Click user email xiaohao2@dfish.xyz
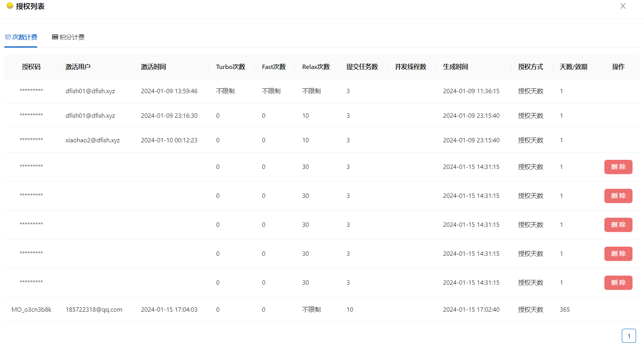 [92, 140]
